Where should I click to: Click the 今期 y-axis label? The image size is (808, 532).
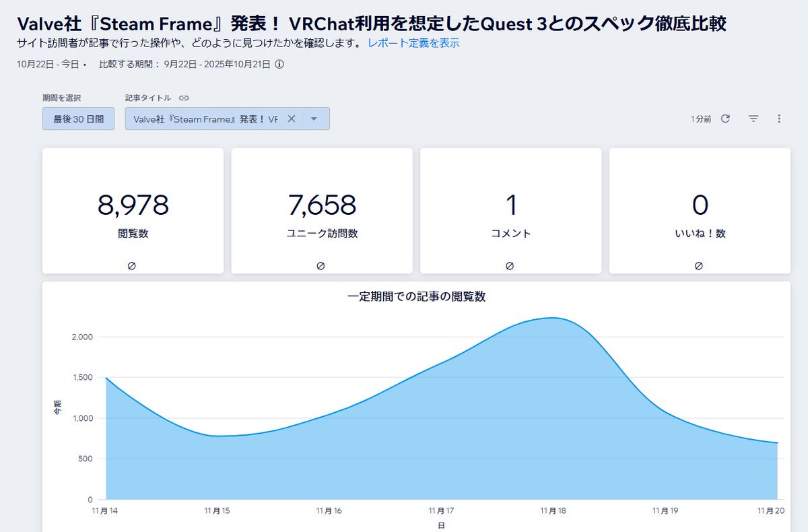[58, 407]
